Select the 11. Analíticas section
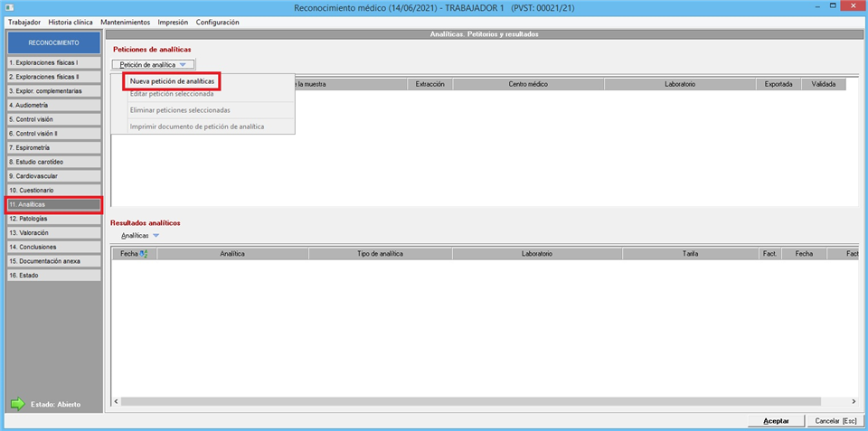 [53, 205]
